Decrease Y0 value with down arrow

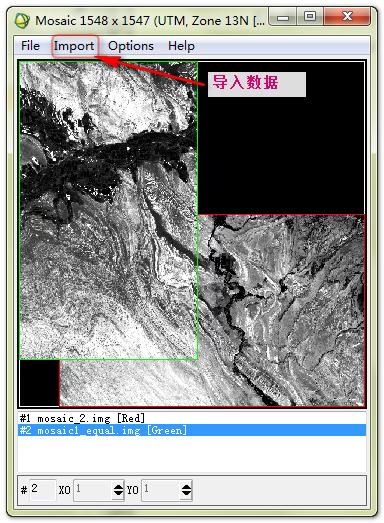click(186, 493)
